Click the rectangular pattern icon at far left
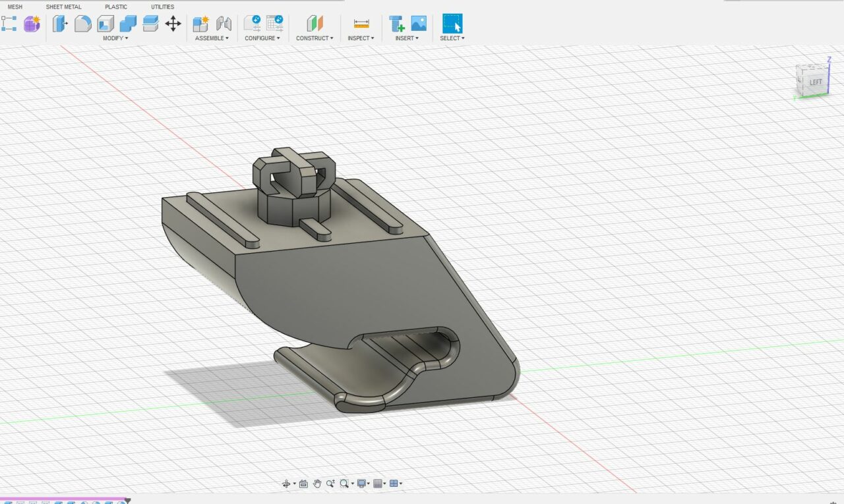This screenshot has width=844, height=504. [x=9, y=24]
